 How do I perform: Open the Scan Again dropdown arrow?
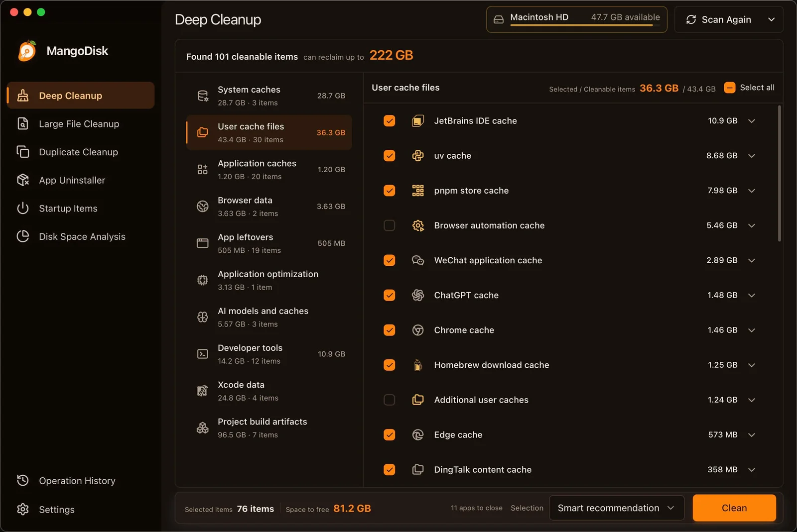point(772,19)
